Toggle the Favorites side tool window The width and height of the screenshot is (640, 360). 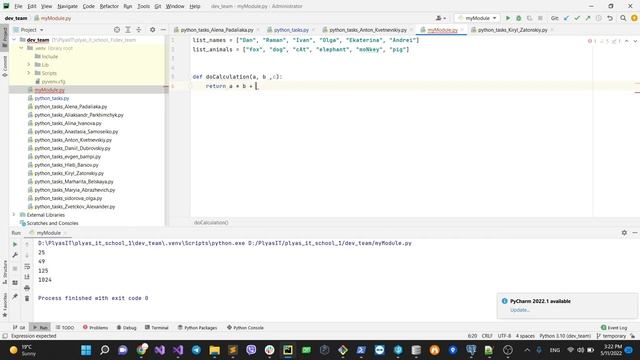[x=4, y=304]
